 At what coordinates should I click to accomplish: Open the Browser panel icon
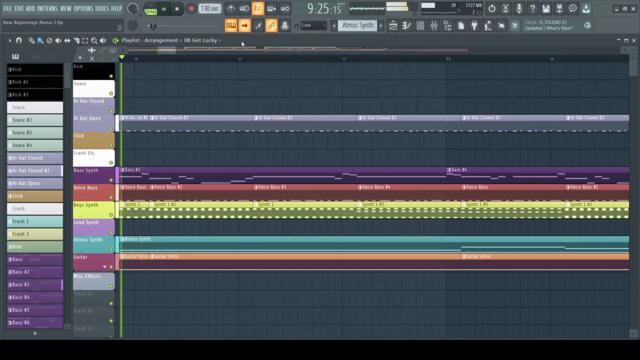coord(447,26)
